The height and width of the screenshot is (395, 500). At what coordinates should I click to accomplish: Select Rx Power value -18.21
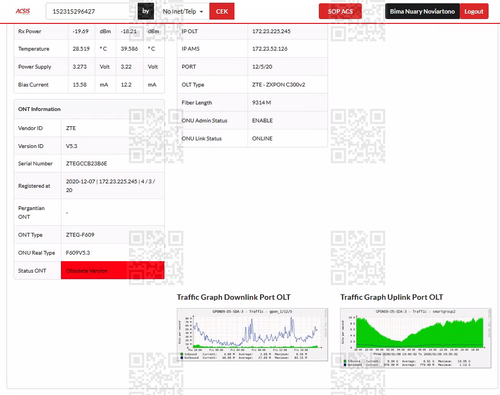point(129,31)
